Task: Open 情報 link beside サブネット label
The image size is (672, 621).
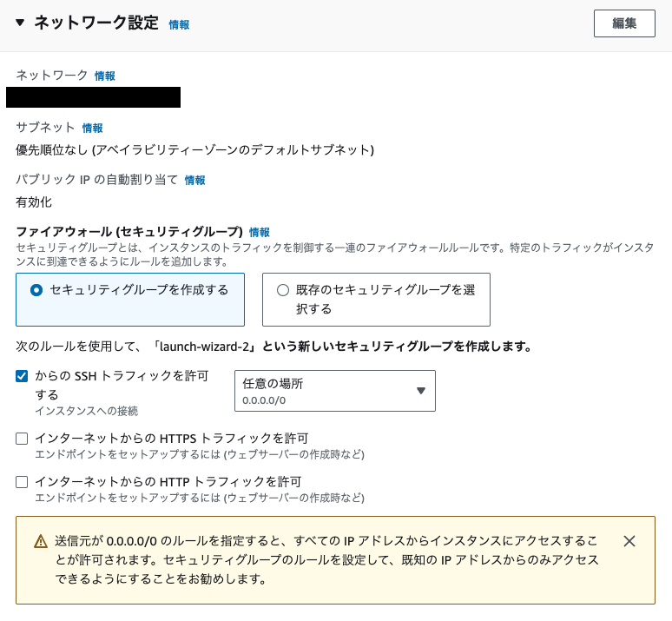Action: tap(92, 128)
